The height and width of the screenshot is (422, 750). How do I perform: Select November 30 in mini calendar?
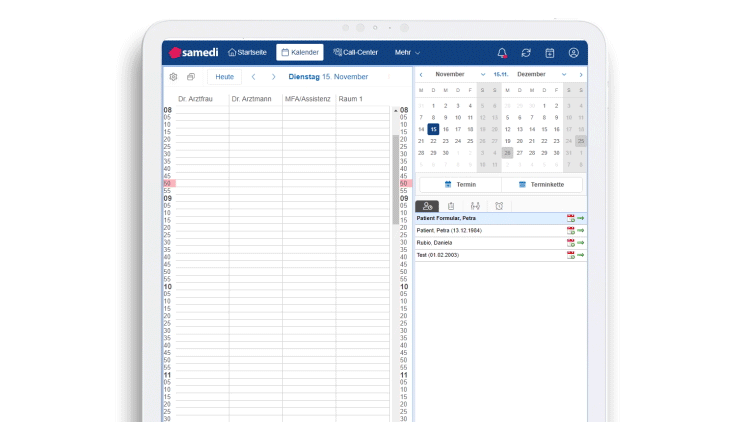[x=445, y=153]
